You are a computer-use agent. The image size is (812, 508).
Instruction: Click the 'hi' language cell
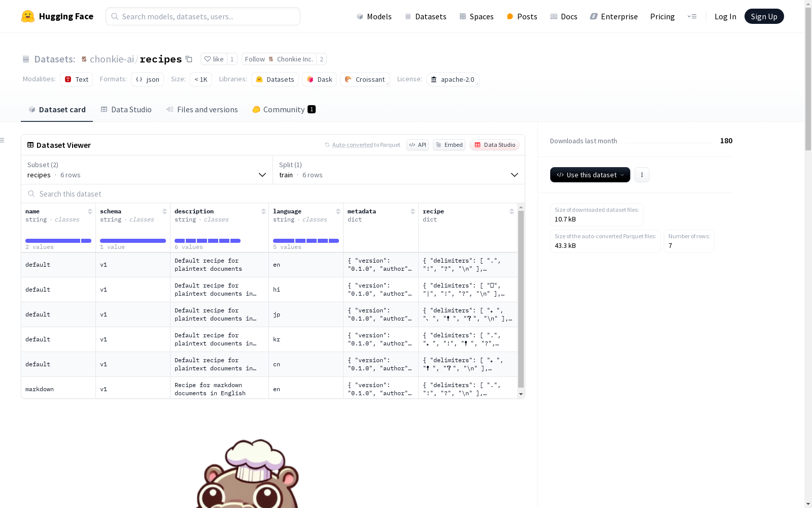point(306,290)
